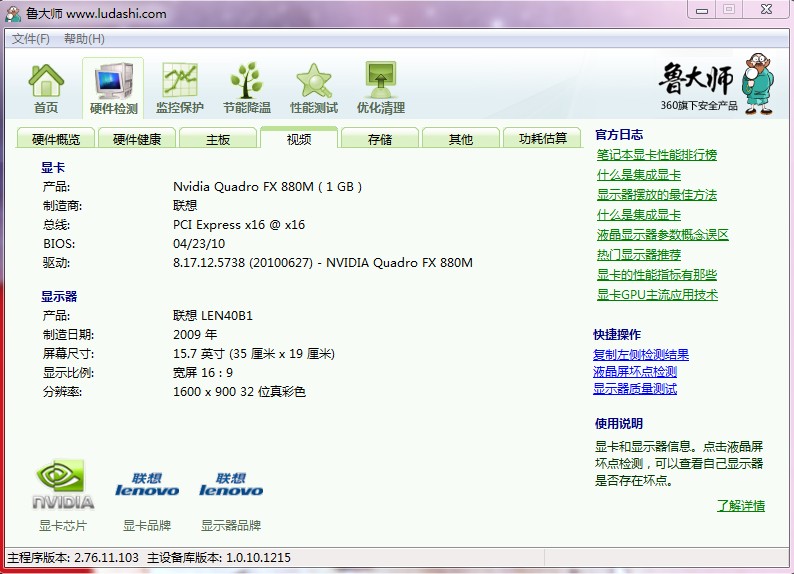This screenshot has height=574, width=794.
Task: Click the NVIDIA 显卡芯片 logo
Action: pos(63,484)
